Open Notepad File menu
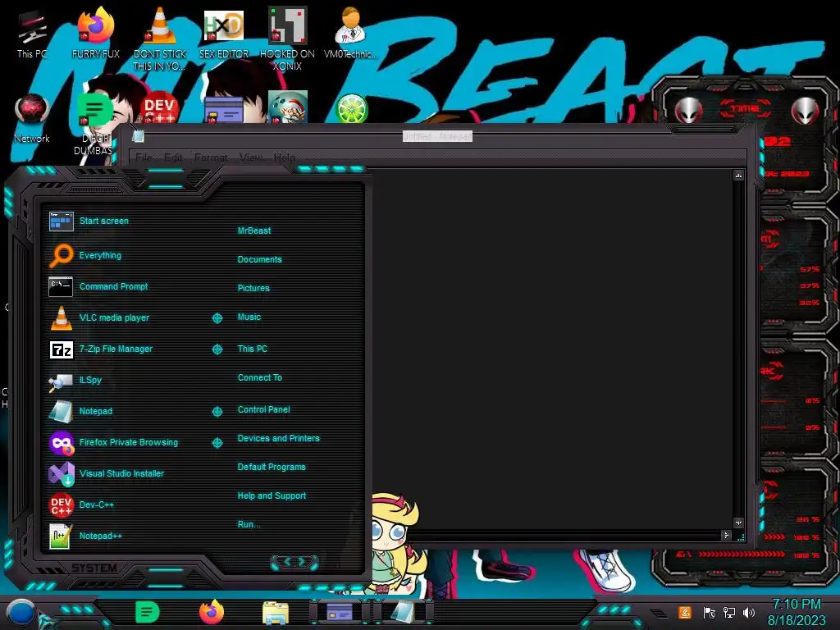Image resolution: width=840 pixels, height=630 pixels. coord(144,157)
